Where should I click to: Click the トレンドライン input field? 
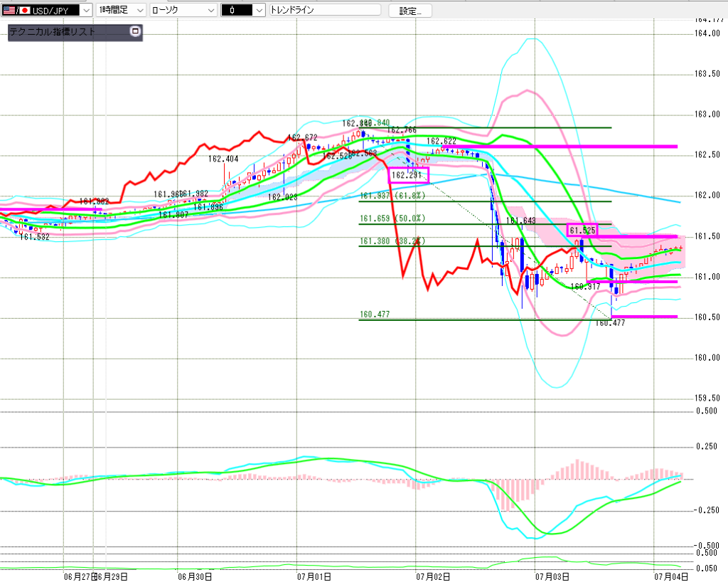coord(325,10)
